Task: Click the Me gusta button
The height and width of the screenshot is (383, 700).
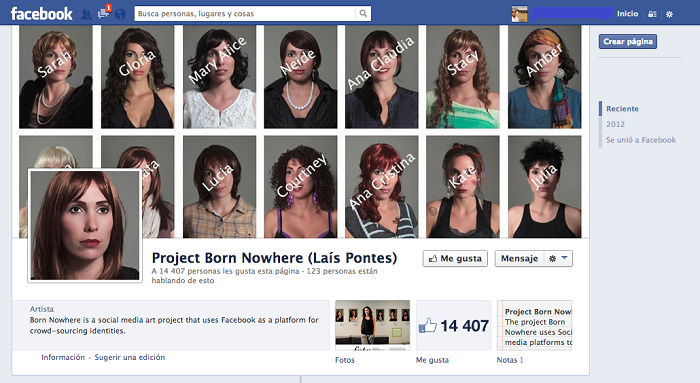Action: pyautogui.click(x=455, y=258)
